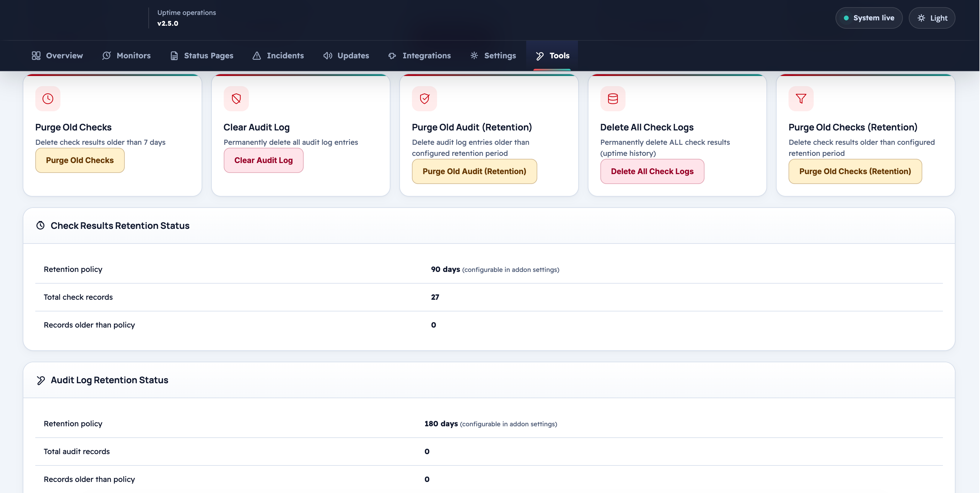Click the Total check records value 27
The width and height of the screenshot is (980, 493).
[x=435, y=297]
